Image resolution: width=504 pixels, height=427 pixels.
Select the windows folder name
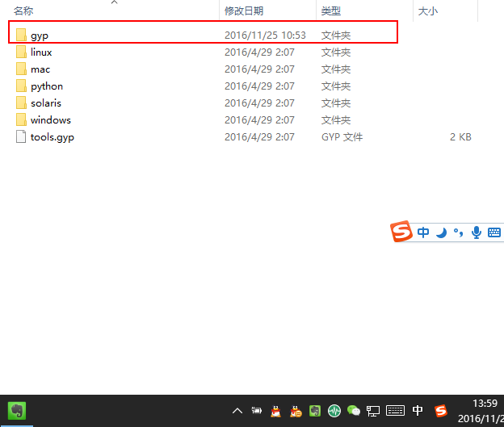click(x=50, y=120)
